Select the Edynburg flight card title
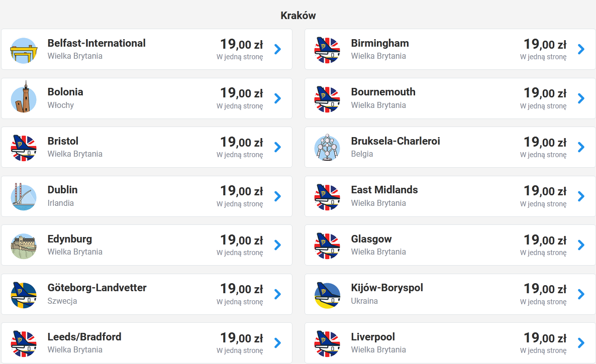596x364 pixels. pos(69,239)
